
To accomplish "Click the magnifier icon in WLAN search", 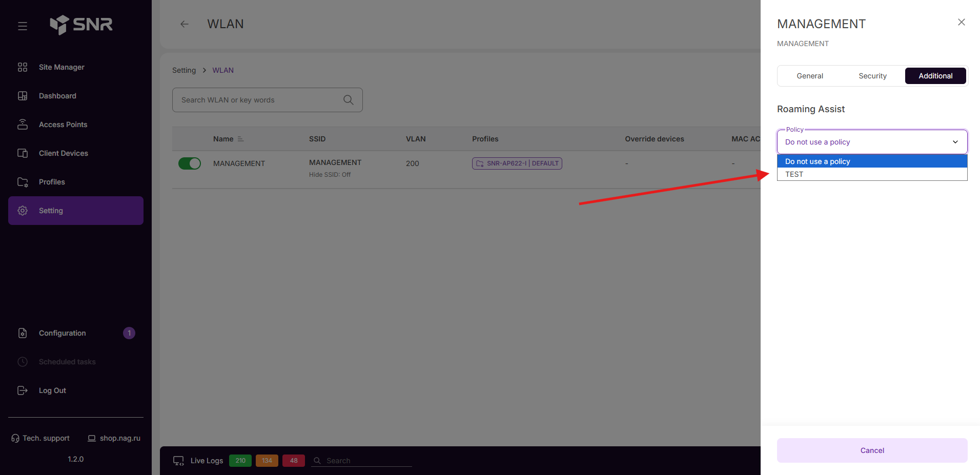I will [x=349, y=100].
